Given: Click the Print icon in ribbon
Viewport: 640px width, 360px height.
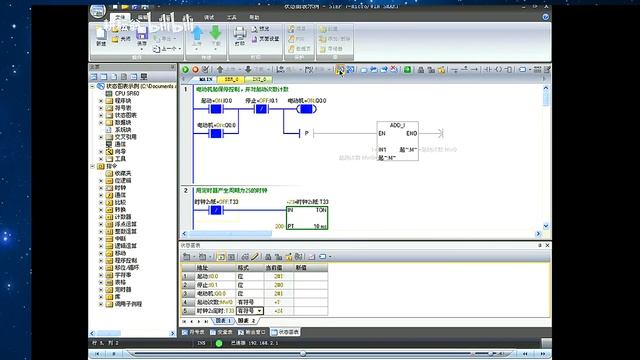Looking at the screenshot, I should pos(240,33).
